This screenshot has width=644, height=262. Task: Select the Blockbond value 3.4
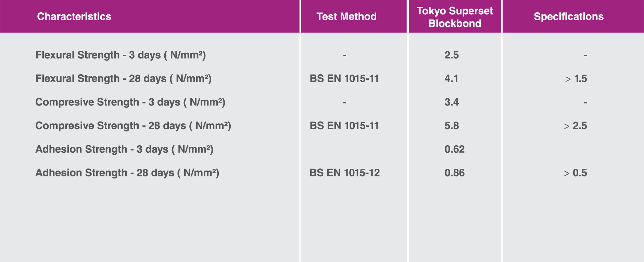point(452,102)
